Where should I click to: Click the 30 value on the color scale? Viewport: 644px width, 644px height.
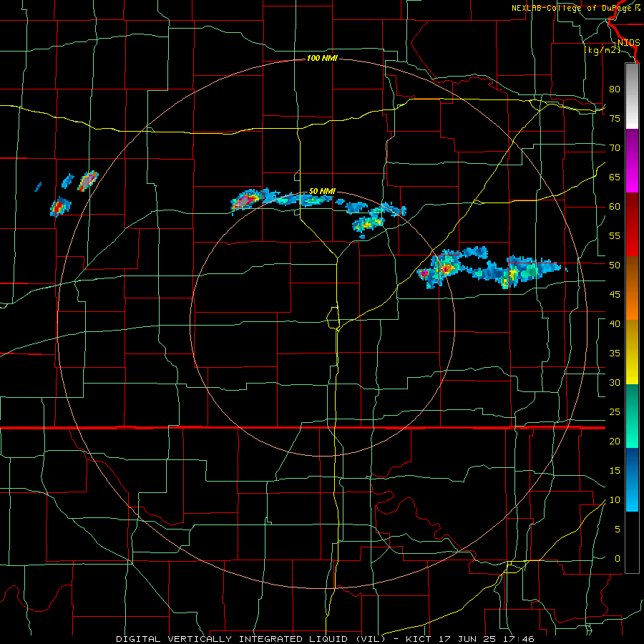[615, 382]
